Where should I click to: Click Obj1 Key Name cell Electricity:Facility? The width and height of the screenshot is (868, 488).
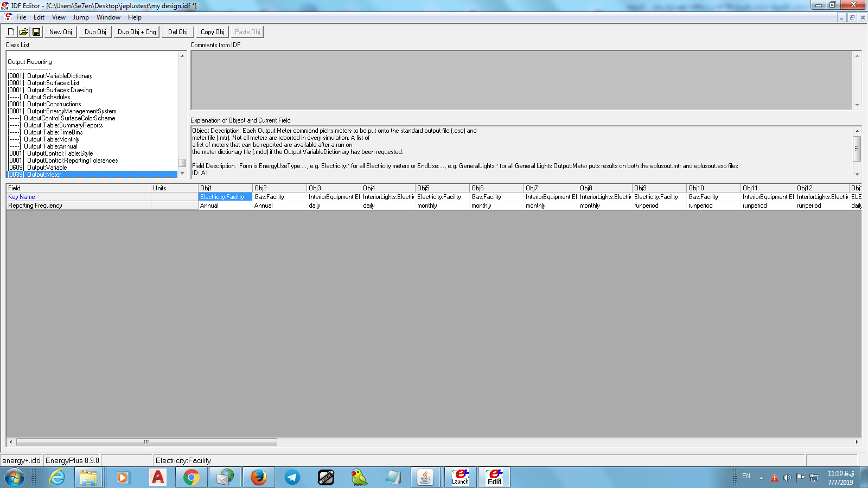pos(225,197)
